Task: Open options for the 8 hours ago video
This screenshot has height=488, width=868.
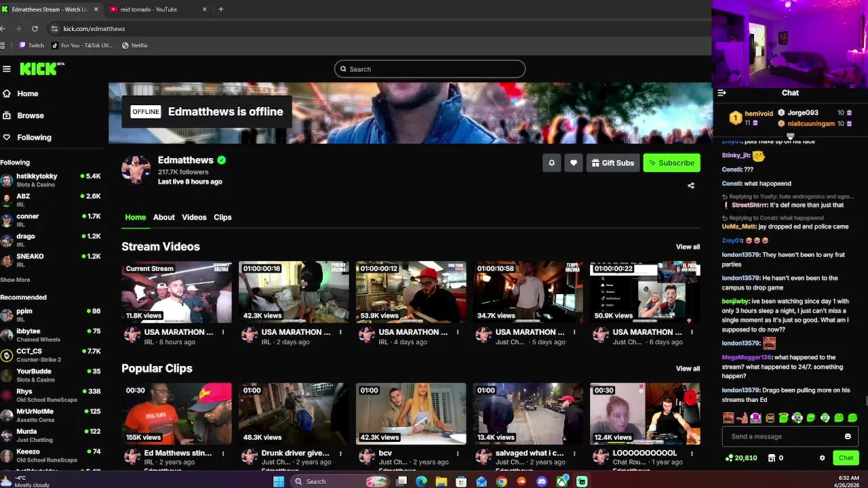Action: pos(223,332)
